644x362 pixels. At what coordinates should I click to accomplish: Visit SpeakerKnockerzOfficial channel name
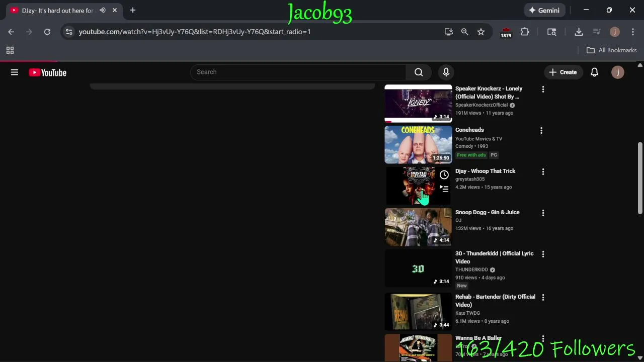(481, 105)
